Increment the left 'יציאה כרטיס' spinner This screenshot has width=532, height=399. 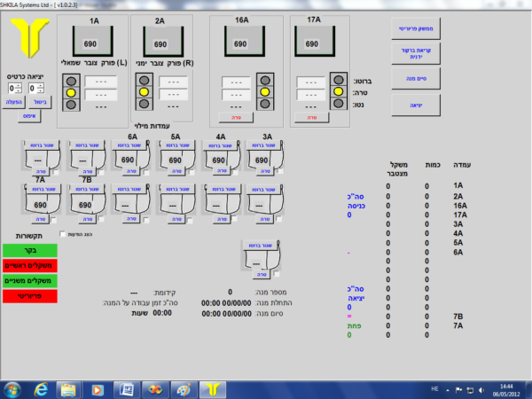click(x=19, y=86)
